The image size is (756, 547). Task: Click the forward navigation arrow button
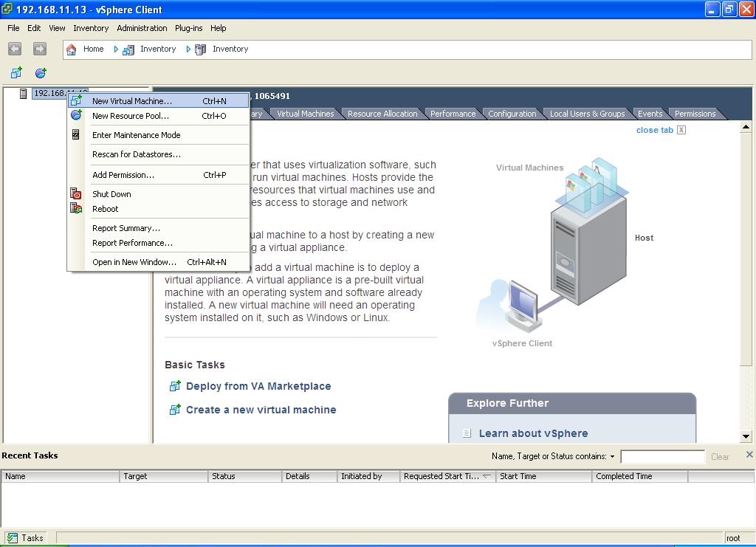pos(40,49)
